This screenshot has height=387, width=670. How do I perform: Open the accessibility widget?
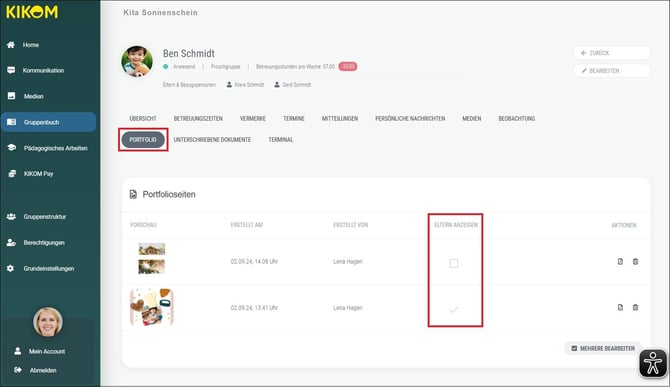pyautogui.click(x=653, y=364)
